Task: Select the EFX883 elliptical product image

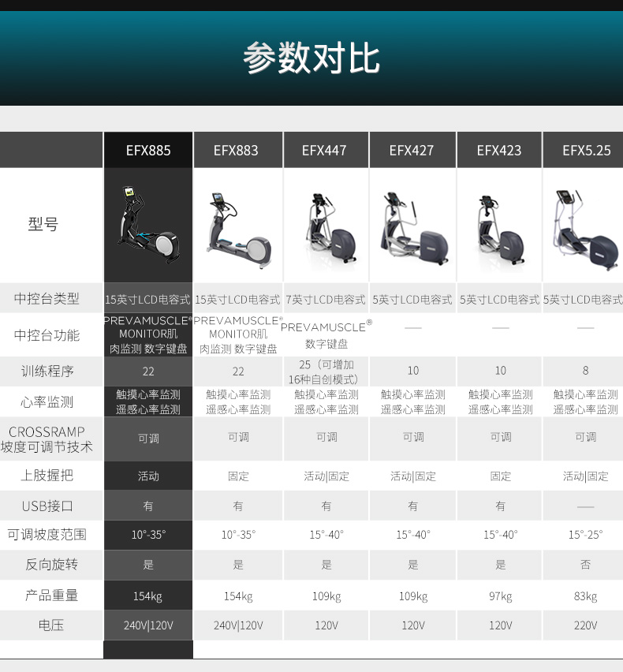Action: [237, 231]
